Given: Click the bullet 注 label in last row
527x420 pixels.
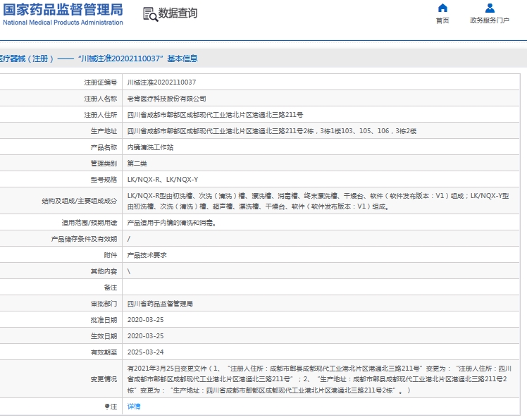Looking at the screenshot, I should tap(111, 407).
